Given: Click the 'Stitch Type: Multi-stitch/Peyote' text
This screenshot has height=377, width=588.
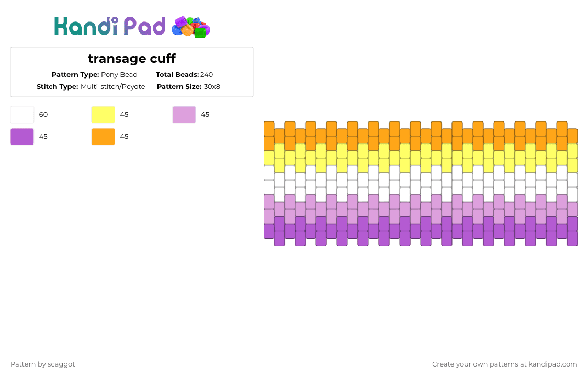Looking at the screenshot, I should pyautogui.click(x=91, y=87).
